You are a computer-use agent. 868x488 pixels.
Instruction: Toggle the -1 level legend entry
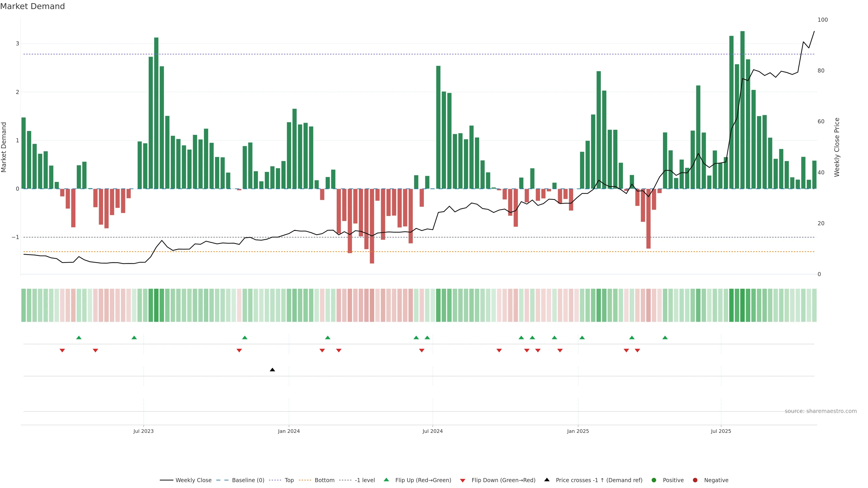click(365, 480)
